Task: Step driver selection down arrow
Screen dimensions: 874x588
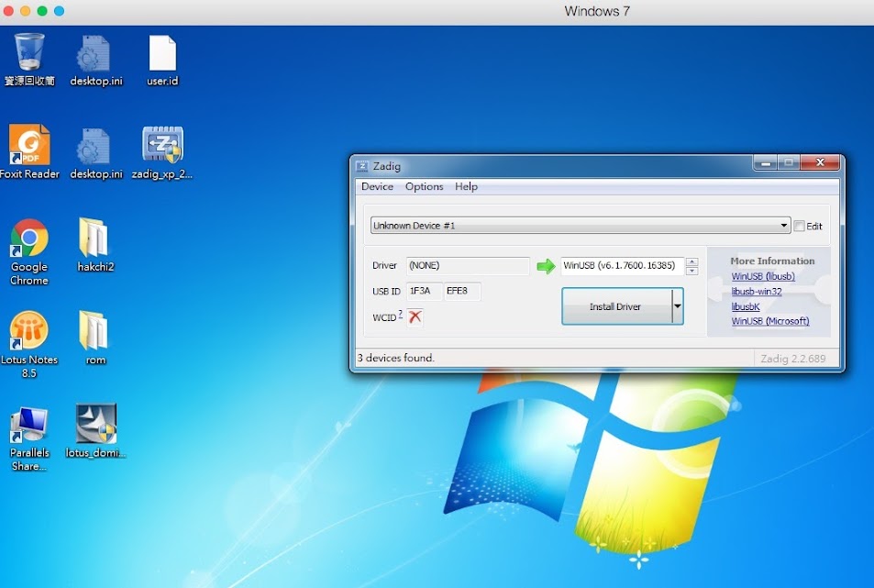Action: [691, 271]
